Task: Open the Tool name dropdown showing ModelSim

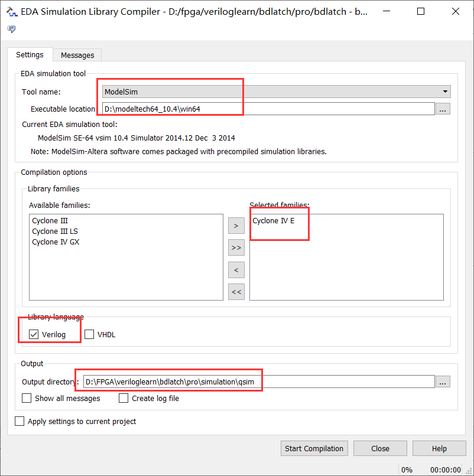Action: [x=276, y=92]
